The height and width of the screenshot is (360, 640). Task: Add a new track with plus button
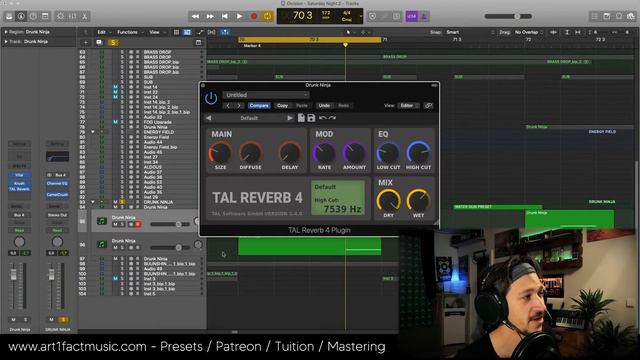(x=86, y=42)
